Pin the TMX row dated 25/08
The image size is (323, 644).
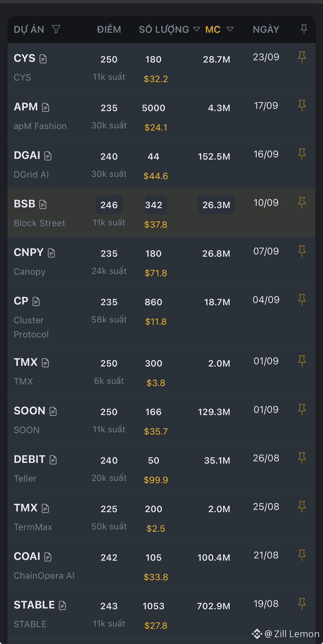click(x=302, y=506)
